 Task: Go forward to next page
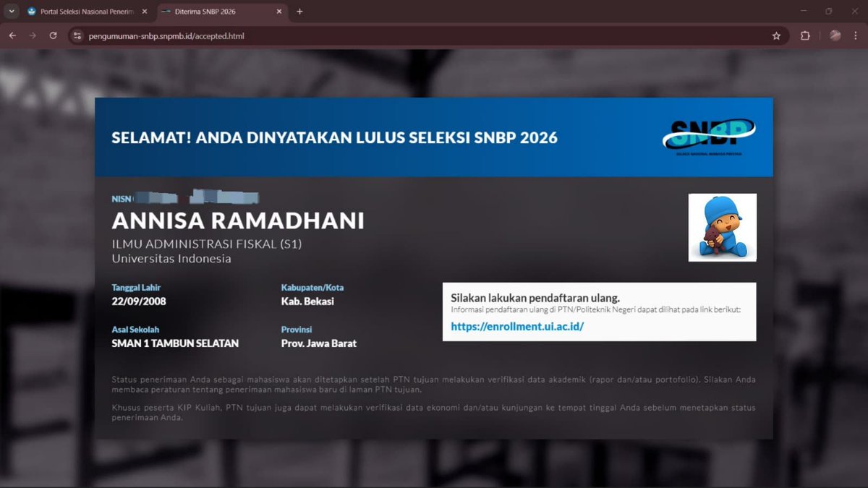tap(33, 35)
